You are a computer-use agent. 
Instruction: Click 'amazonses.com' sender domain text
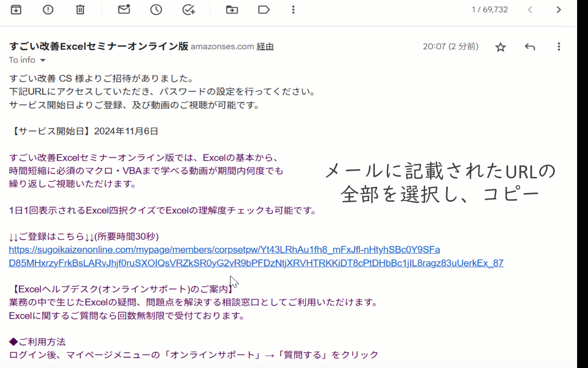pyautogui.click(x=222, y=47)
